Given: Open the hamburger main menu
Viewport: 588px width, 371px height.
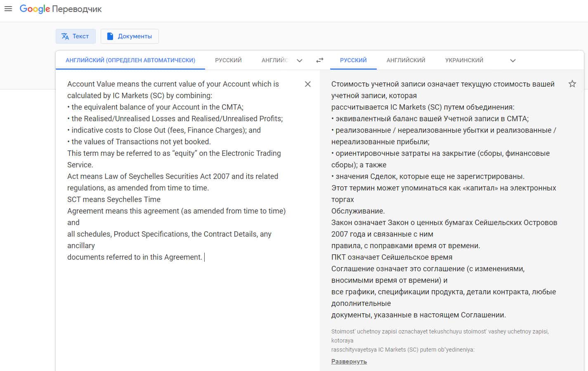Looking at the screenshot, I should pos(8,9).
